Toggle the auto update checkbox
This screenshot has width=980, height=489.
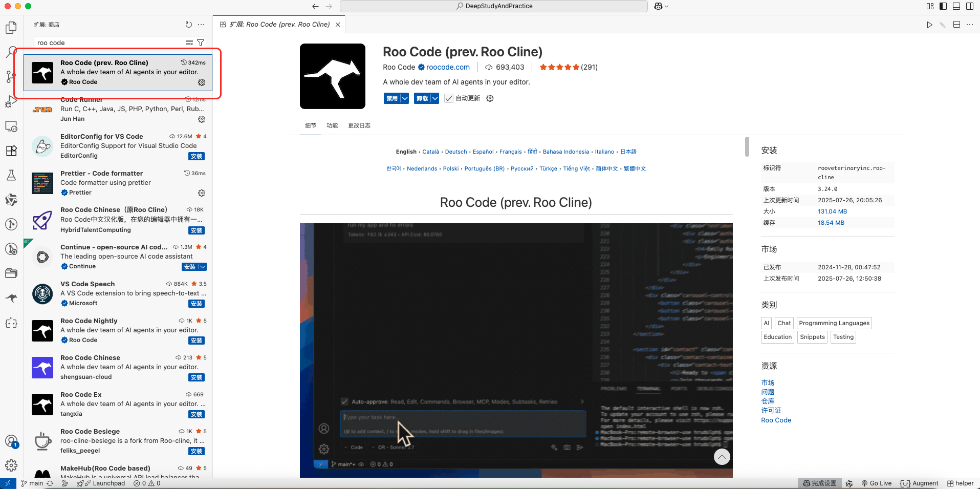click(x=449, y=98)
